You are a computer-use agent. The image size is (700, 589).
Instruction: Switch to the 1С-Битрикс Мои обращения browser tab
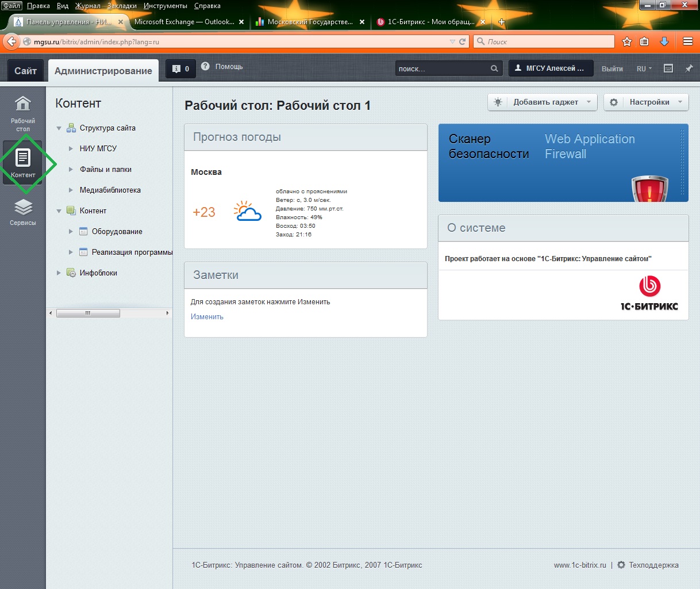(431, 22)
